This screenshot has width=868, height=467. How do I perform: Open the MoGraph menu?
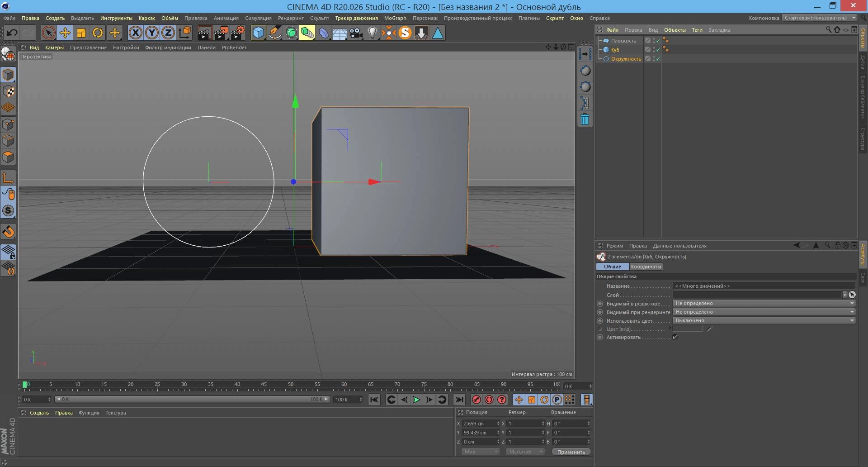[395, 18]
